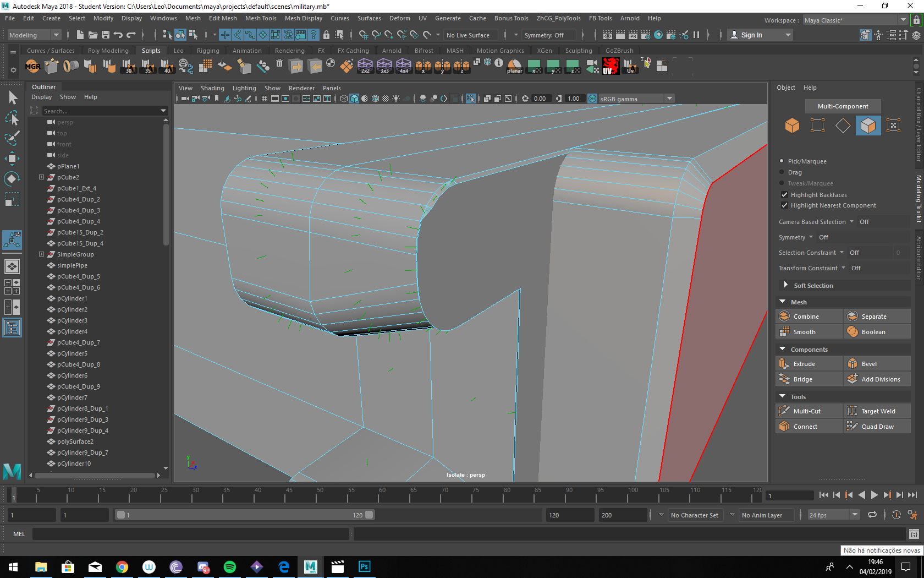Click the Play forwards button
924x578 pixels.
pos(874,495)
